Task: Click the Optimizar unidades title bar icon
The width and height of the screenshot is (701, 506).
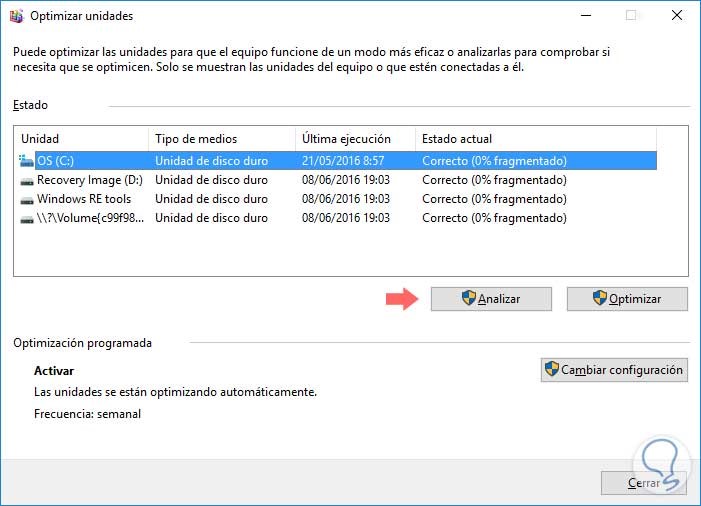Action: pos(14,16)
